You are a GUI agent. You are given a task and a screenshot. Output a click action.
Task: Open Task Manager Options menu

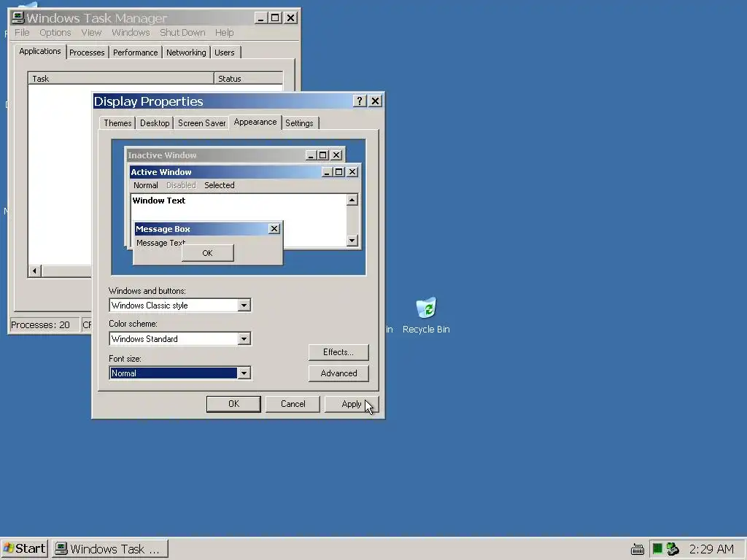[55, 32]
